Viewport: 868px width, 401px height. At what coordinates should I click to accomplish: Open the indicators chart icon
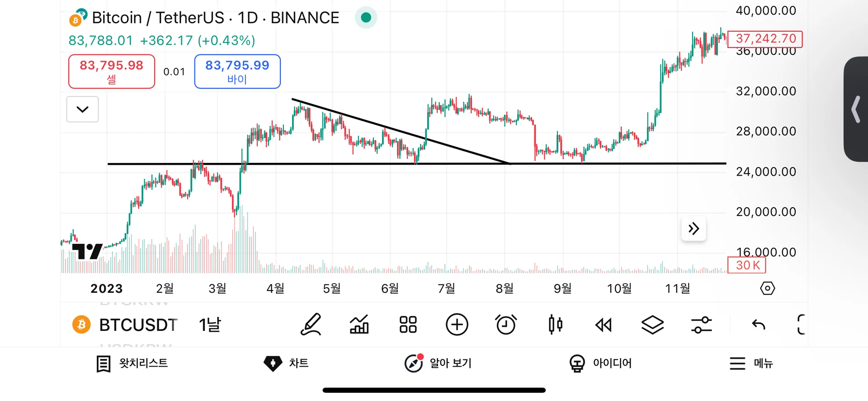[359, 325]
